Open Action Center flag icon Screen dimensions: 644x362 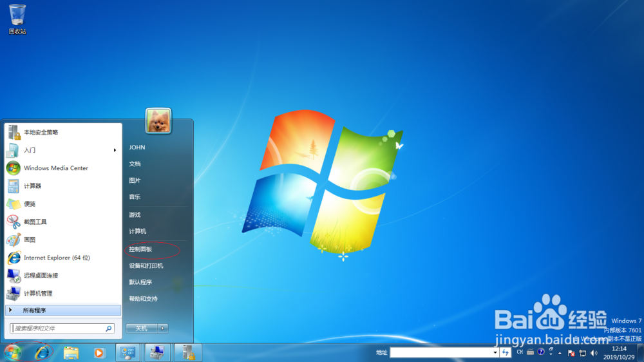pos(571,353)
